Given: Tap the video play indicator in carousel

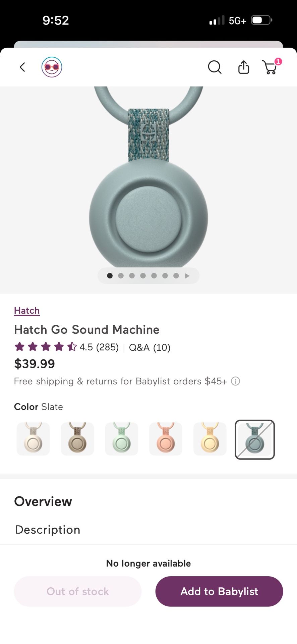Looking at the screenshot, I should click(187, 276).
